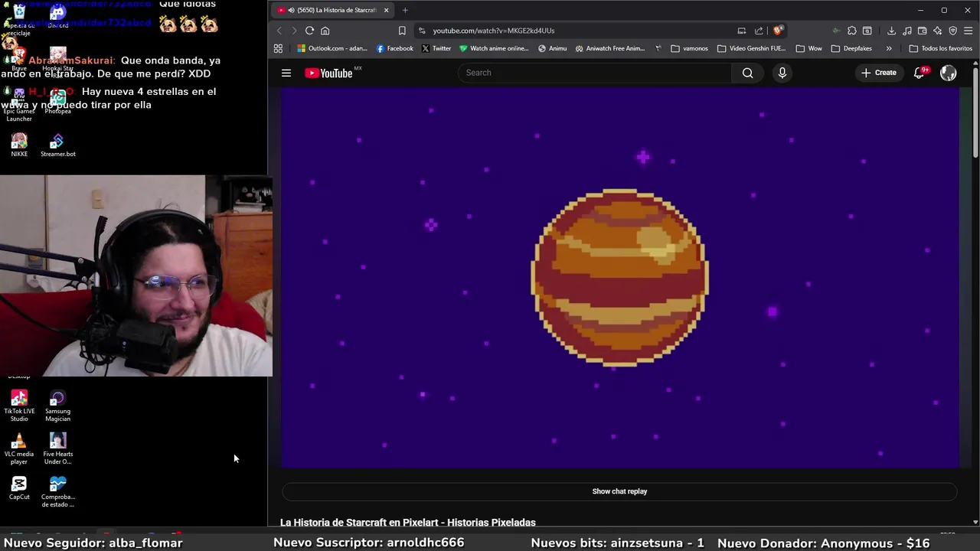Screen dimensions: 980x551
Task: Open the Outlook.com bookmark
Action: coord(332,48)
